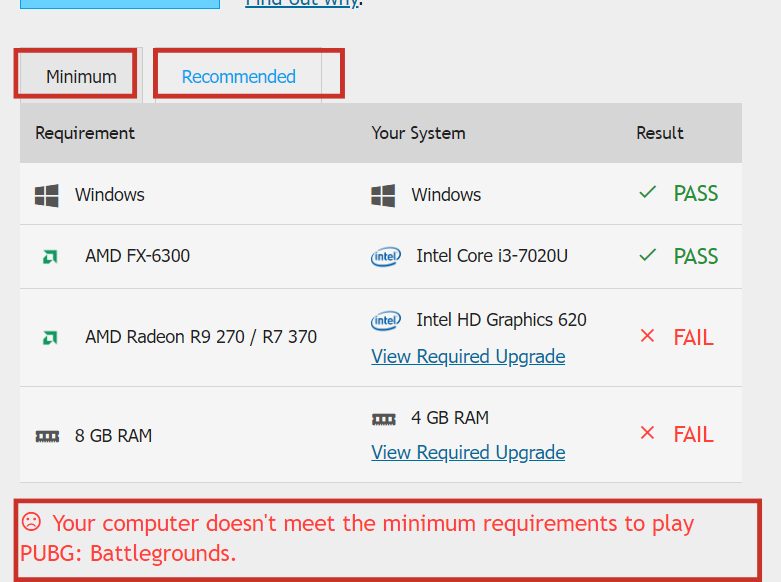Click the Windows logo in the Your System column
The height and width of the screenshot is (582, 781).
383,195
